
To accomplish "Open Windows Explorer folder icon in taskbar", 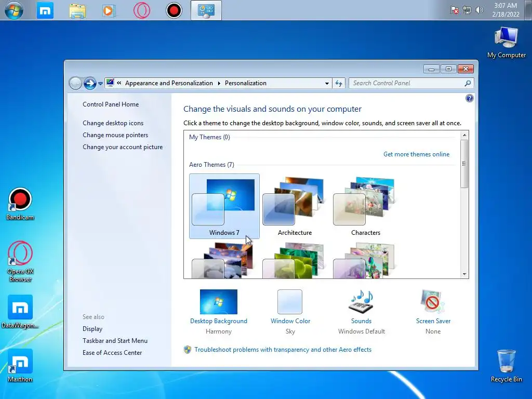I will [x=77, y=10].
